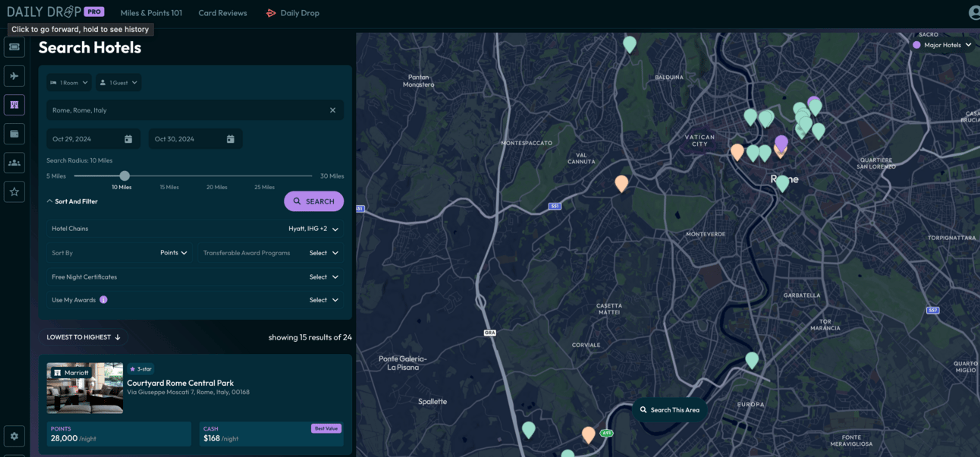Open the Major Hotels map dropdown

coord(942,45)
